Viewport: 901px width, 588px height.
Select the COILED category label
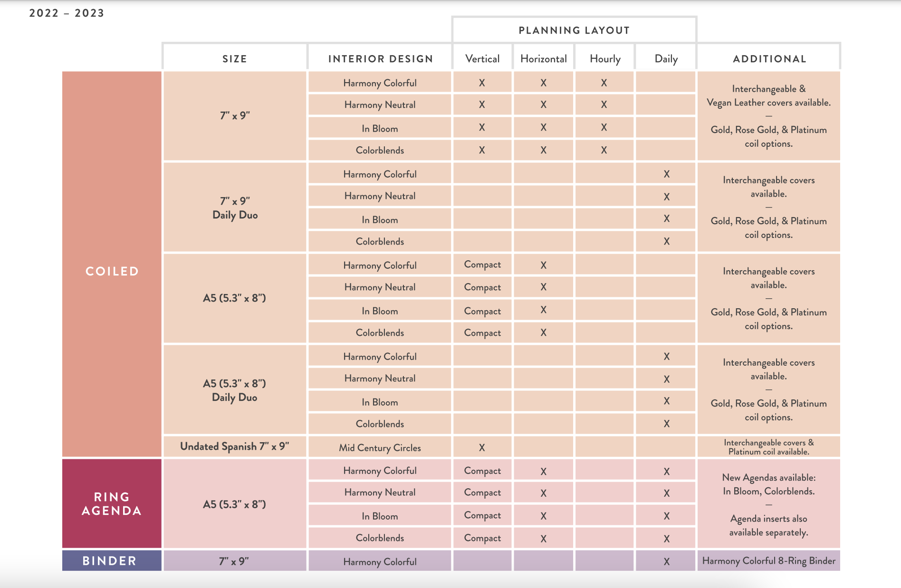pyautogui.click(x=112, y=271)
